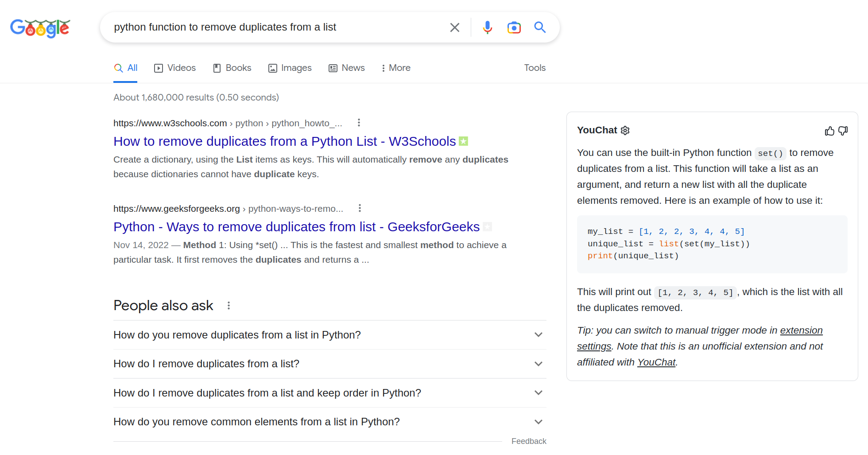This screenshot has width=868, height=455.
Task: Click 'About 1,680,000 results' stats text
Action: point(196,97)
